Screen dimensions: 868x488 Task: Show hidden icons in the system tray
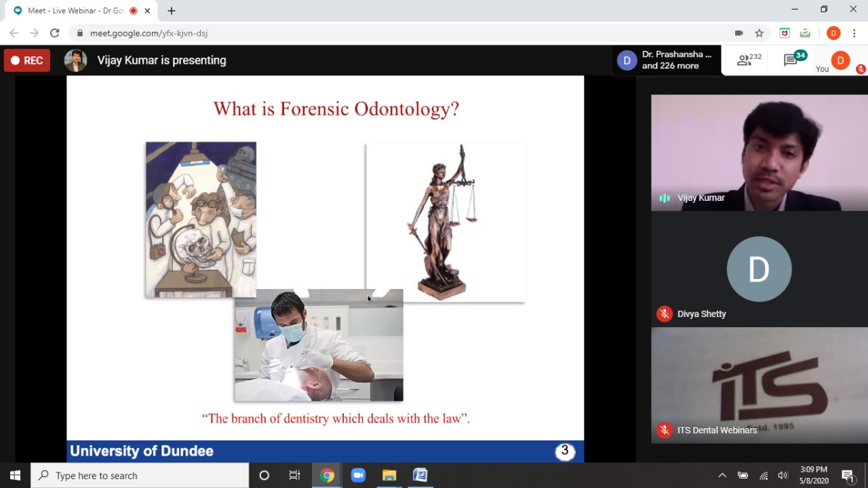pyautogui.click(x=722, y=475)
